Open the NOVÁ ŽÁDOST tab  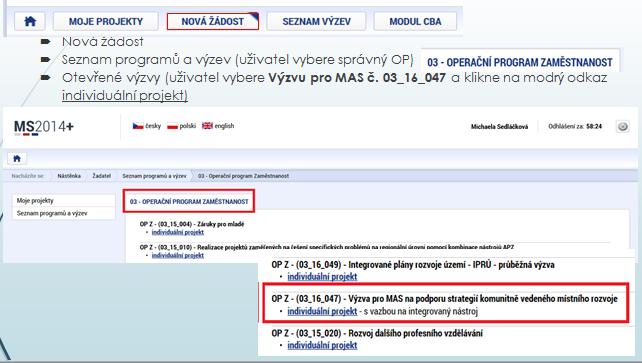212,21
